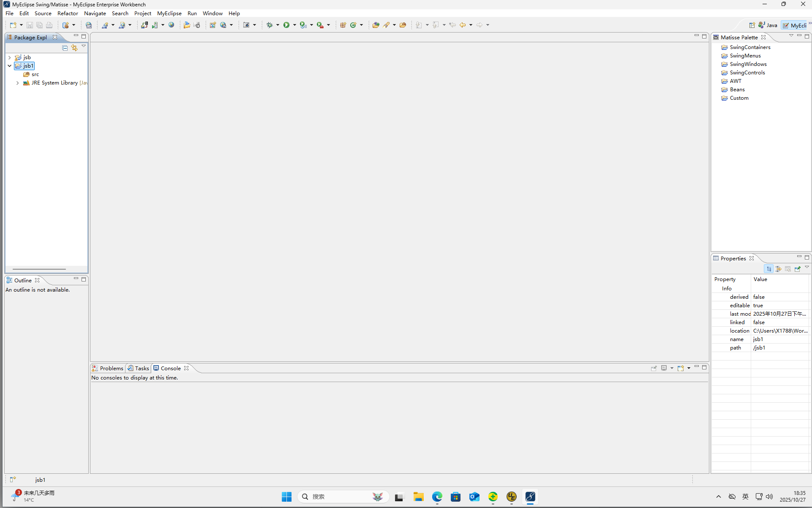
Task: Toggle Show Categories in Properties panel
Action: [769, 269]
